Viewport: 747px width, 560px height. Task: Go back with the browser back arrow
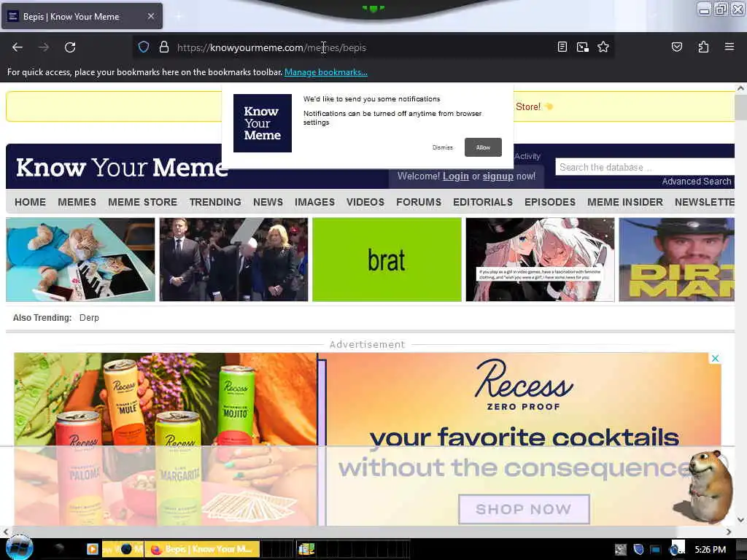point(18,47)
